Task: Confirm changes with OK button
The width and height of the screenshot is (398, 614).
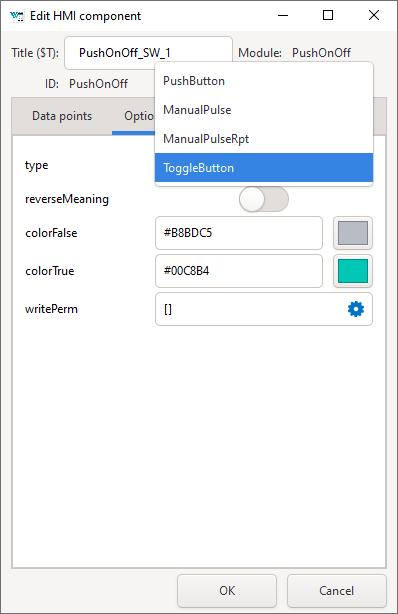Action: (x=227, y=591)
